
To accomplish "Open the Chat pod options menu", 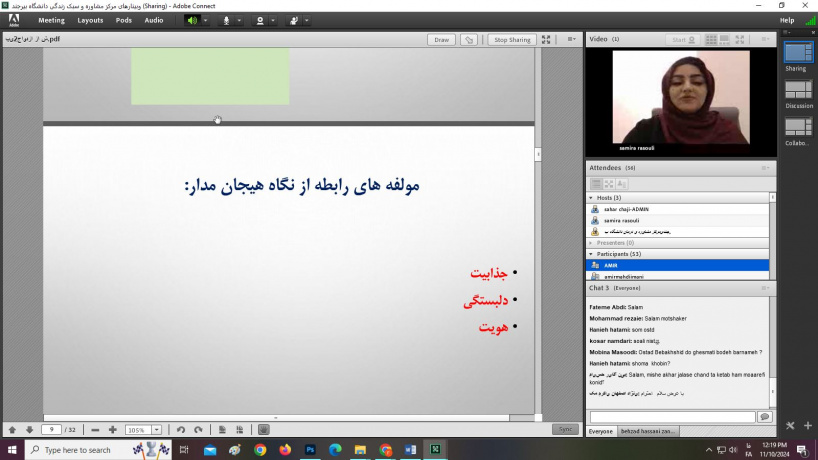I will pyautogui.click(x=765, y=288).
